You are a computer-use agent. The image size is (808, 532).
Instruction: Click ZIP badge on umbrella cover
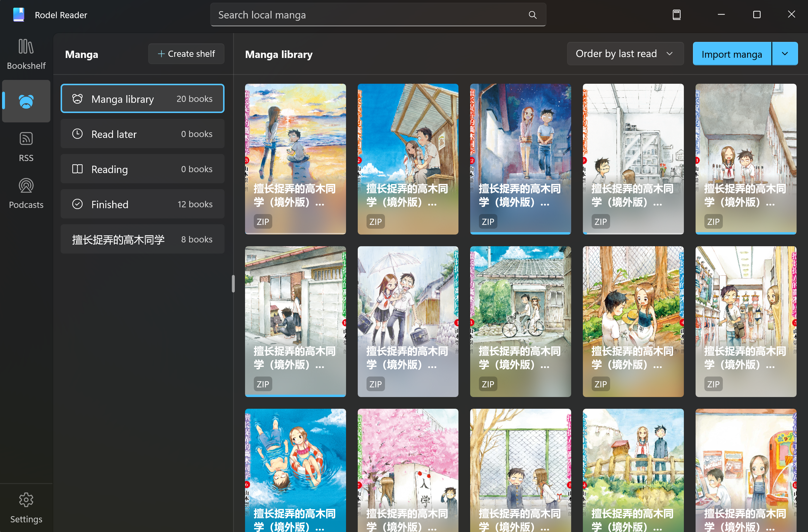pyautogui.click(x=376, y=384)
